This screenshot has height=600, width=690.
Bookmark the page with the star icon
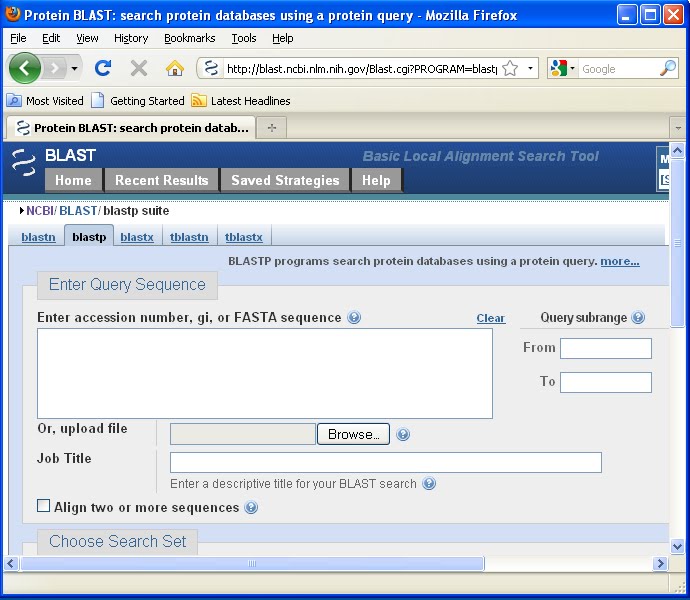point(510,68)
